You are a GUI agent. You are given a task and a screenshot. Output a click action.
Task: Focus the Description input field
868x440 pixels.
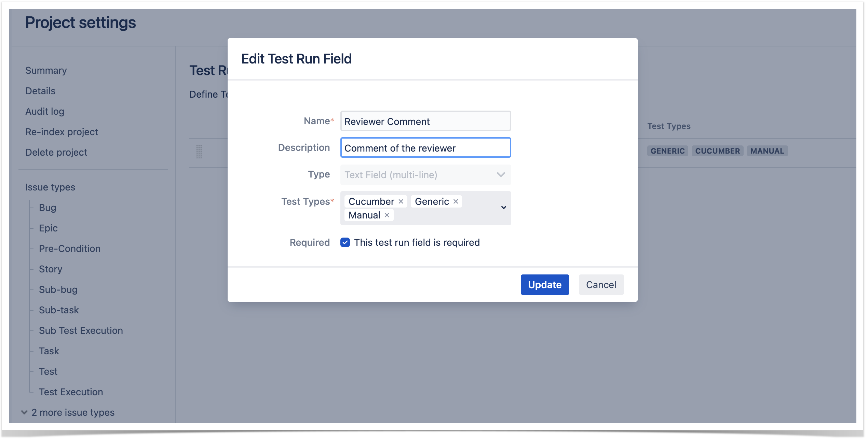pos(425,148)
